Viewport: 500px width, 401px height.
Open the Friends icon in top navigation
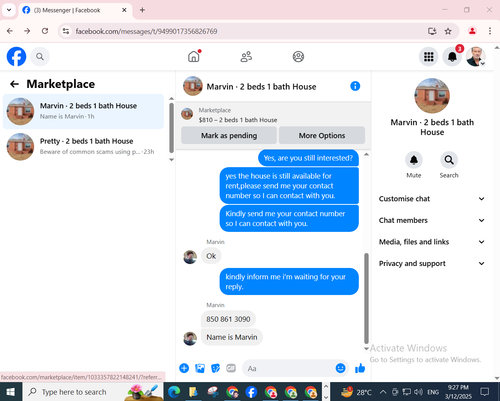[246, 57]
